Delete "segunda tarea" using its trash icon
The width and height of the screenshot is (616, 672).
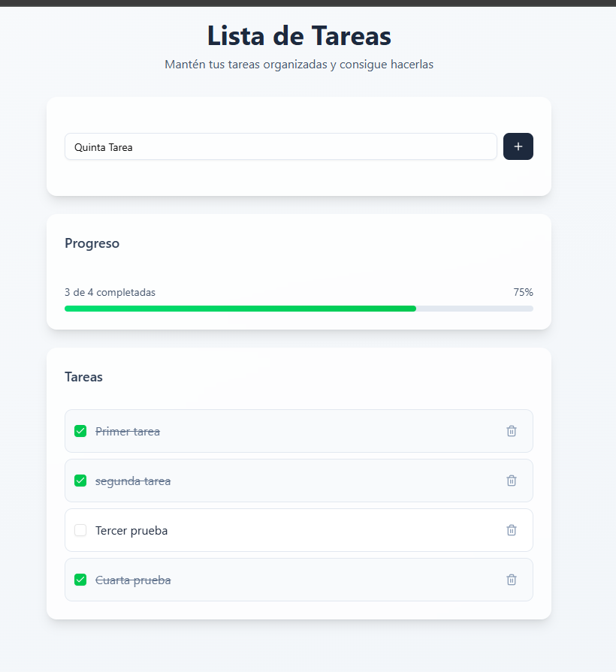click(x=512, y=481)
